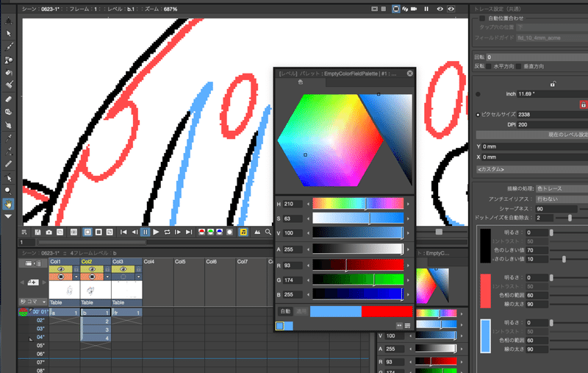Screen dimensions: 588x373
Task: Open Col3 column options dropdown arrow
Action: point(138,277)
